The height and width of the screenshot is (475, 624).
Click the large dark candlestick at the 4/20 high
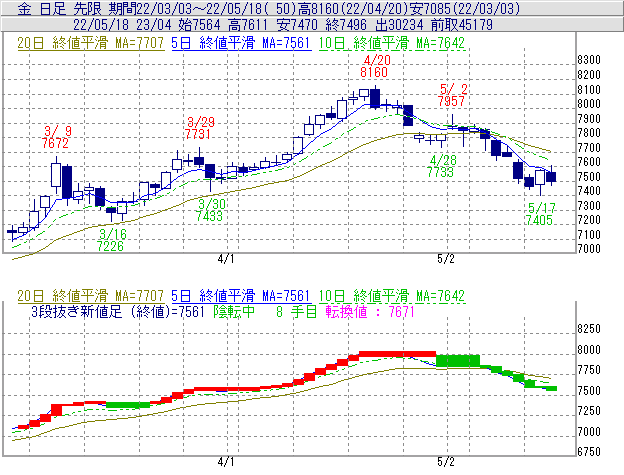point(375,98)
